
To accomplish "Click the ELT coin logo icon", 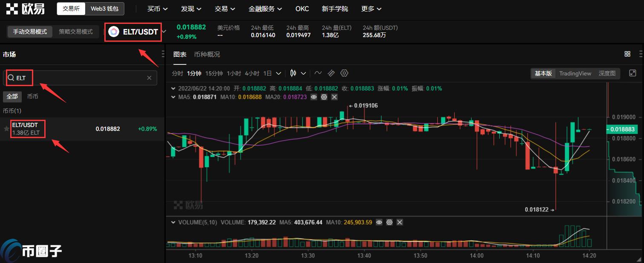I will [x=114, y=32].
